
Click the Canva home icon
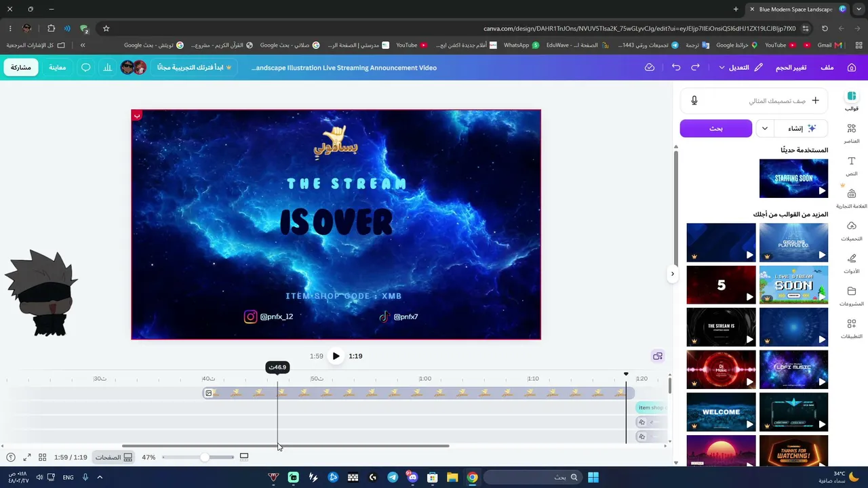pos(852,68)
